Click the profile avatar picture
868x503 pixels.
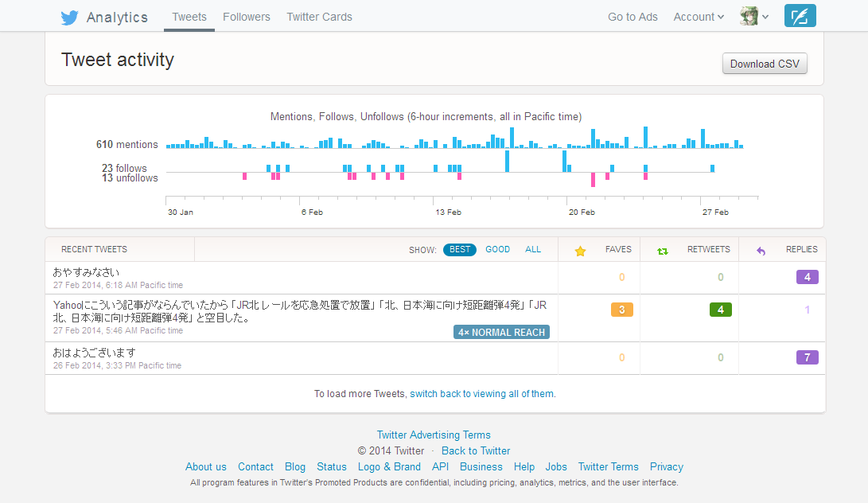pyautogui.click(x=748, y=15)
